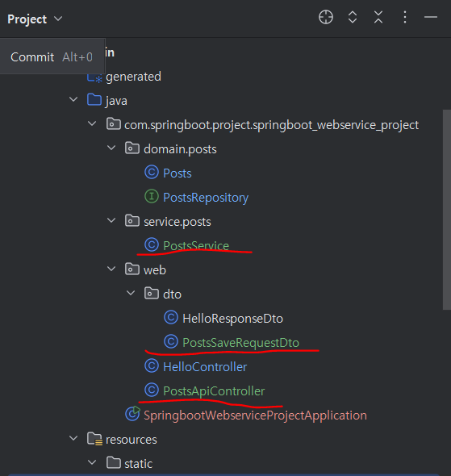Click the runnable class icon of SpringbootWebserviceProjectApplication
451x476 pixels.
click(132, 414)
